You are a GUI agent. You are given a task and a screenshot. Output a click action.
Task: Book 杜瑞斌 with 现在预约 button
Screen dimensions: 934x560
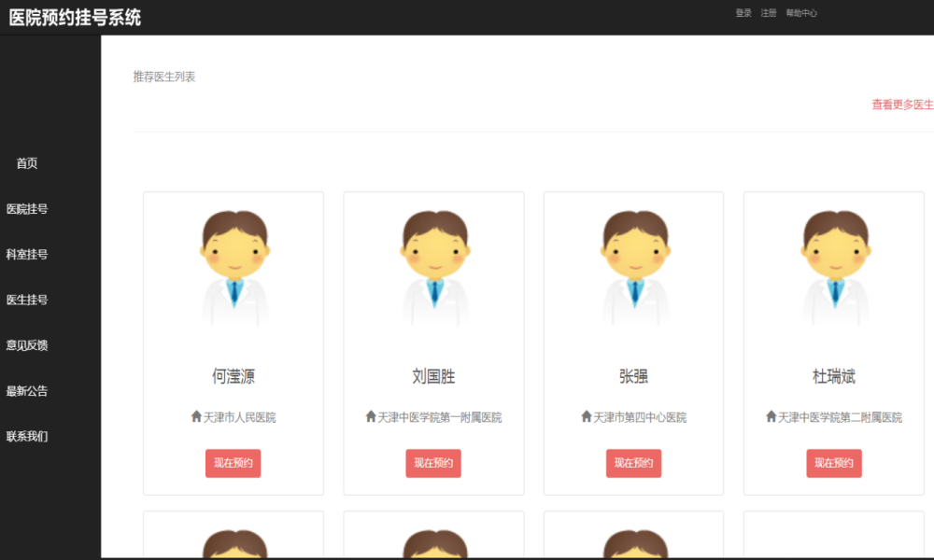point(833,463)
